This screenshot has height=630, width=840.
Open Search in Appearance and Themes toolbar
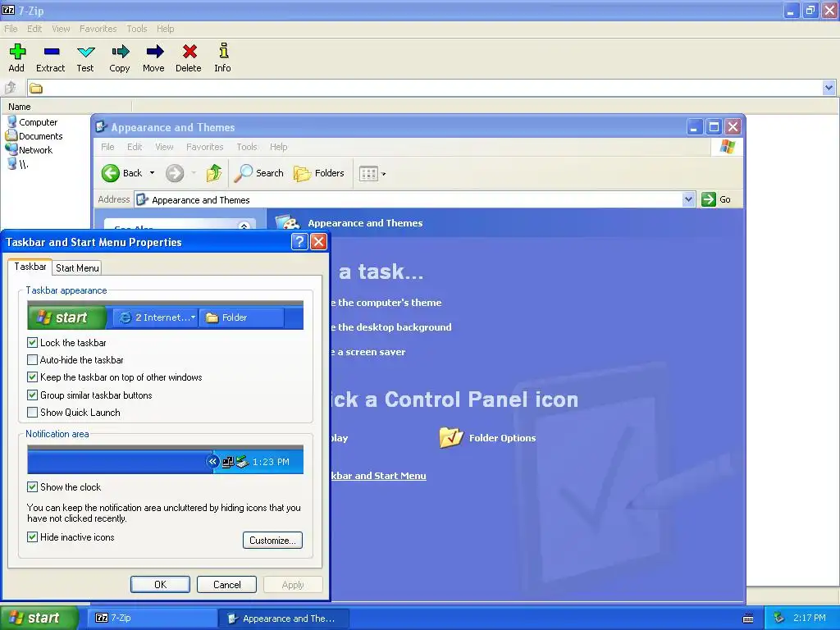point(259,173)
